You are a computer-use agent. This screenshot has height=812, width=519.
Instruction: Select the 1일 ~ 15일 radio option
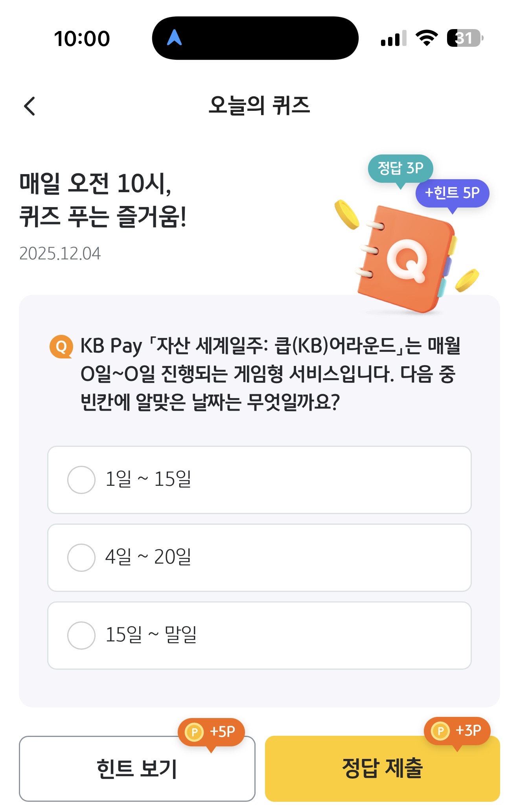[x=259, y=479]
